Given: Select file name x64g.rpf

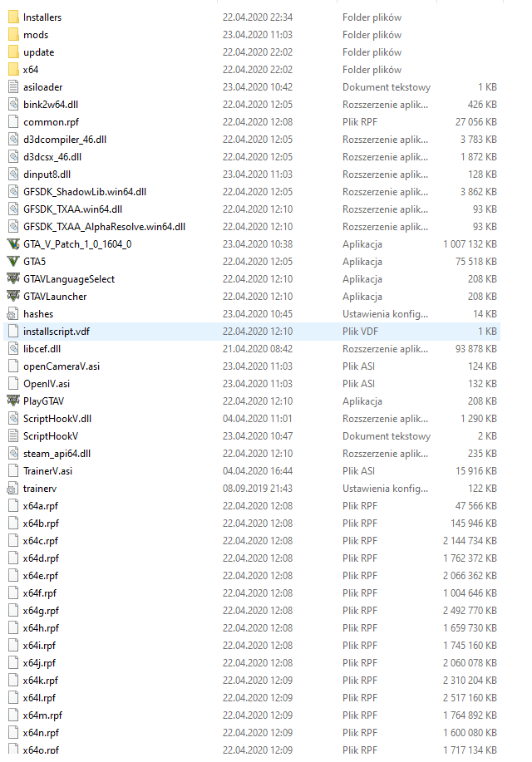Looking at the screenshot, I should pyautogui.click(x=41, y=611).
